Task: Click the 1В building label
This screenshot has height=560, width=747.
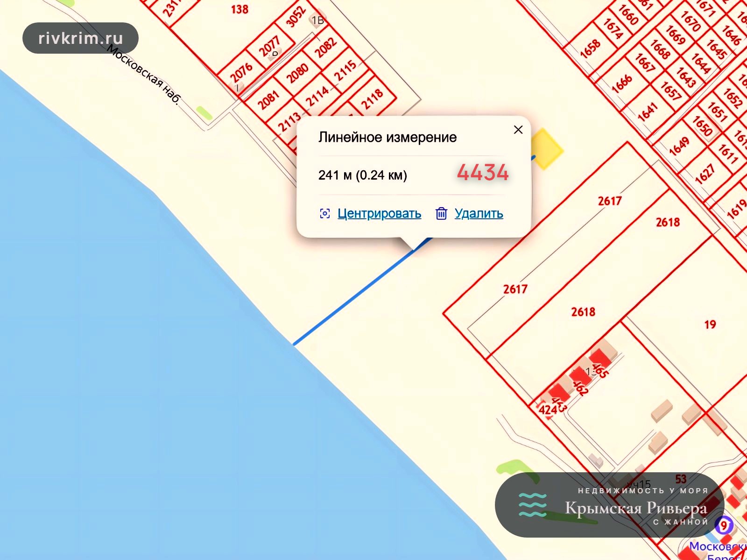Action: [x=318, y=21]
